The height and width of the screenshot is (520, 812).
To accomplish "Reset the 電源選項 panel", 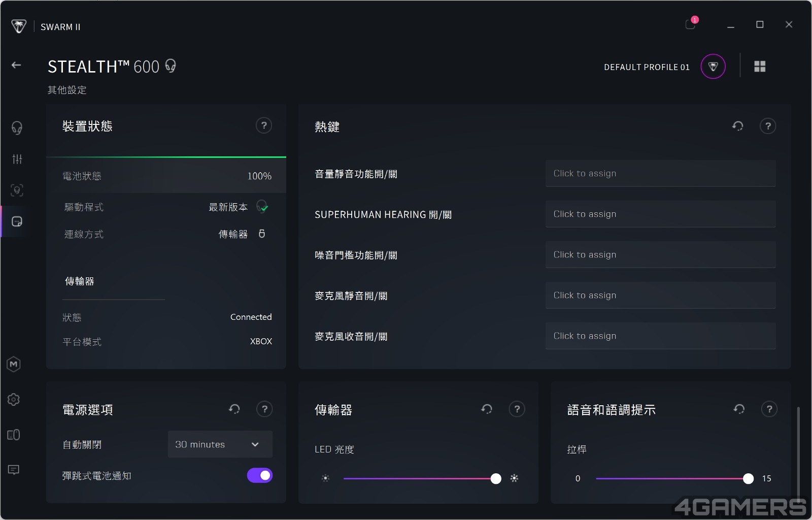I will pyautogui.click(x=234, y=409).
